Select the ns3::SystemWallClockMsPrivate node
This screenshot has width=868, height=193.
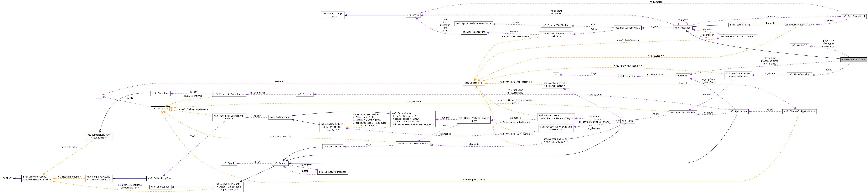click(474, 24)
